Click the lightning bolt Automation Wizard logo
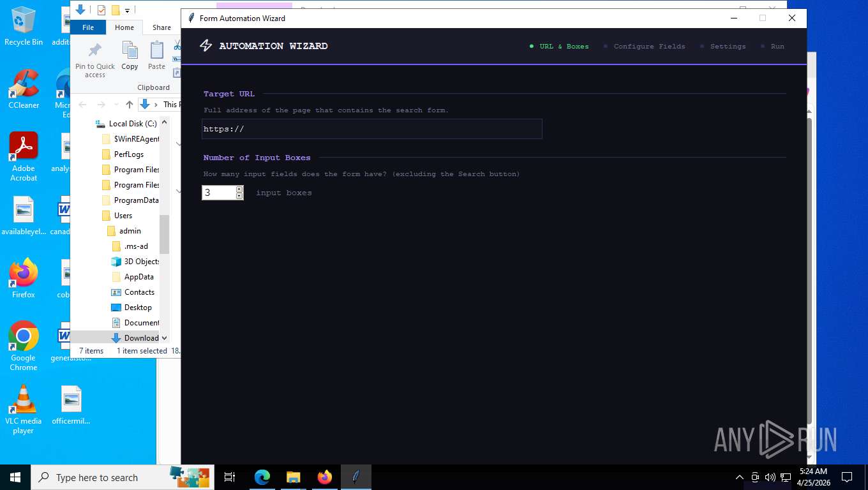 [206, 46]
